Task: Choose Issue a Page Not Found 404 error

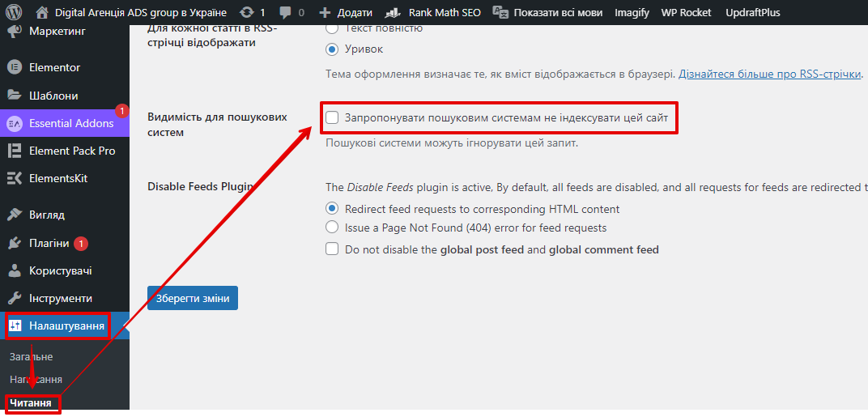Action: coord(332,227)
